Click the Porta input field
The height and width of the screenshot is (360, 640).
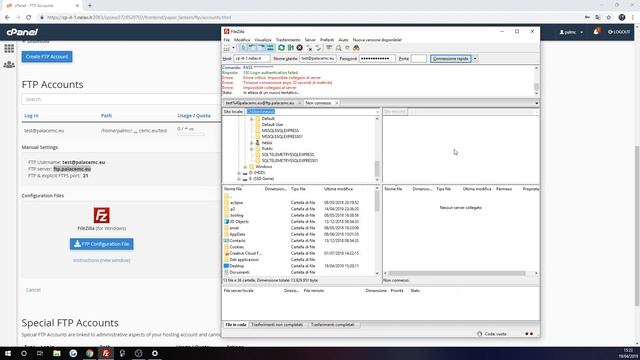tap(419, 59)
